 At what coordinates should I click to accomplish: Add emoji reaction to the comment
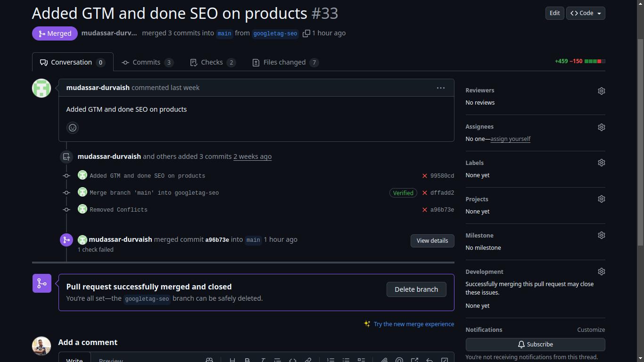tap(73, 128)
